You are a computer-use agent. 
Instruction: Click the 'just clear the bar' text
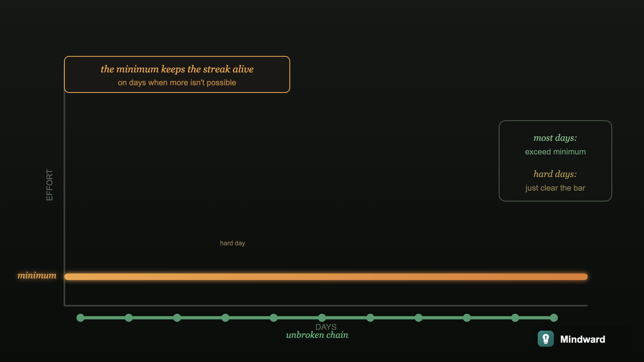coord(555,187)
